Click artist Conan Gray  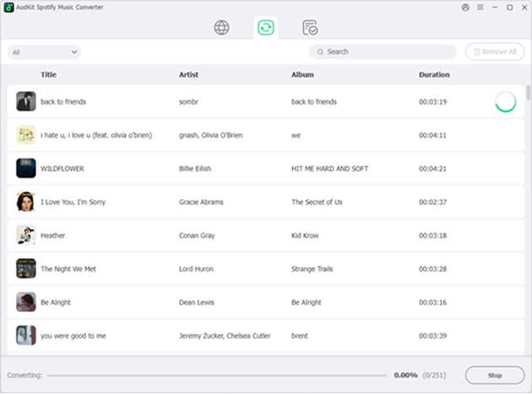point(197,235)
